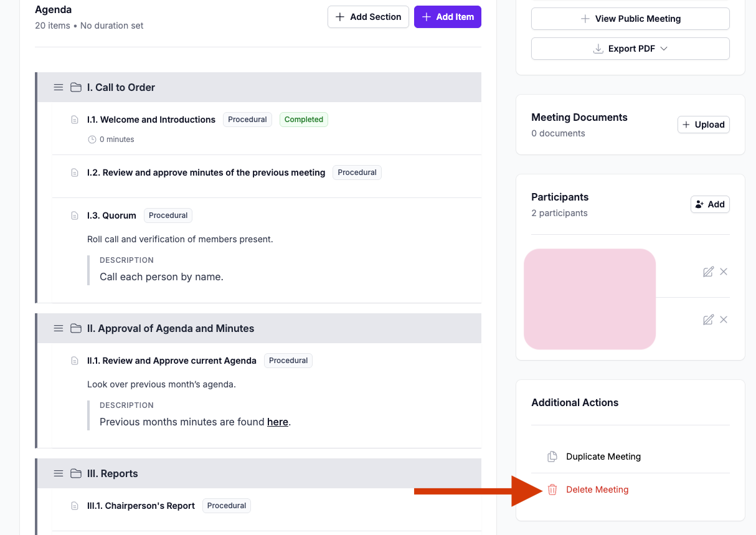Click the trash icon beside Delete Meeting

click(x=552, y=490)
